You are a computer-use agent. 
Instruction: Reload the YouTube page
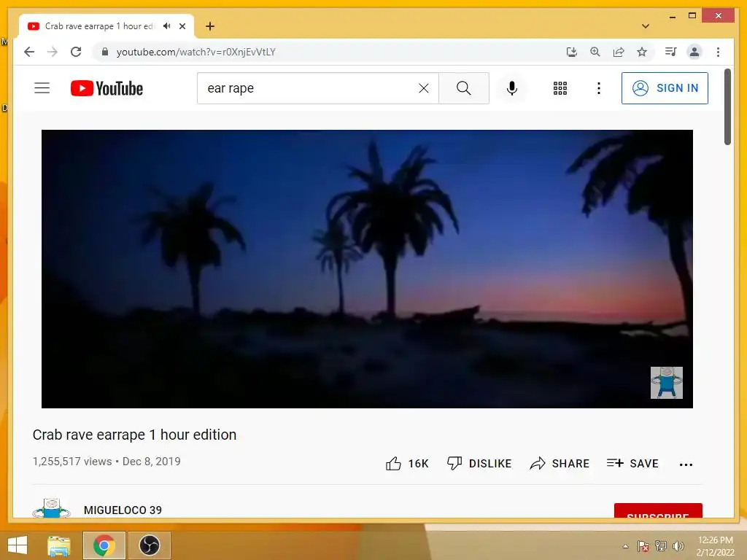pos(76,52)
